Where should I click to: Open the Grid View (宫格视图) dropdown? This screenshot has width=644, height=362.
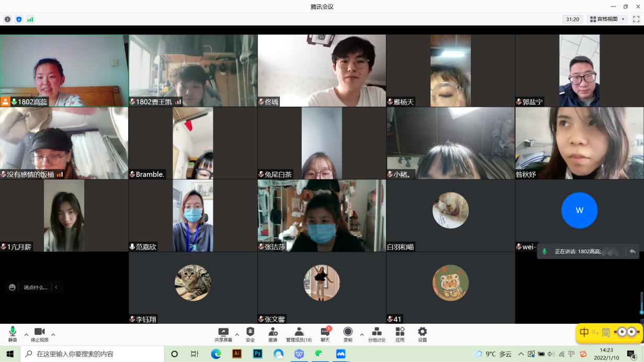[x=607, y=19]
